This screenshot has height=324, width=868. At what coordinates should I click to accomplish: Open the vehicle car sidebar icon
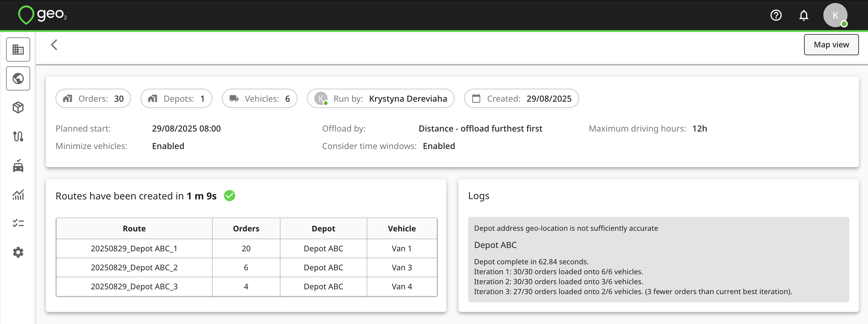click(x=18, y=166)
